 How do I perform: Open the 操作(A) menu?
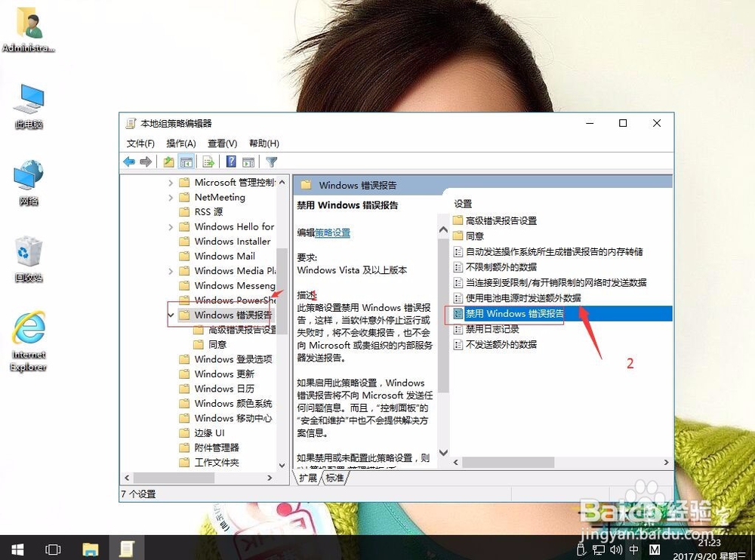[x=181, y=143]
